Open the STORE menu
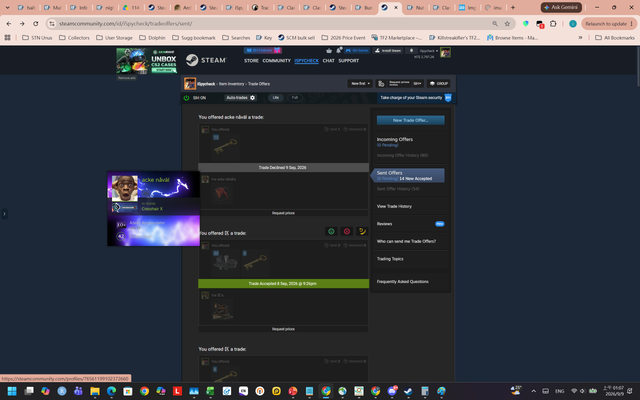 tap(251, 61)
